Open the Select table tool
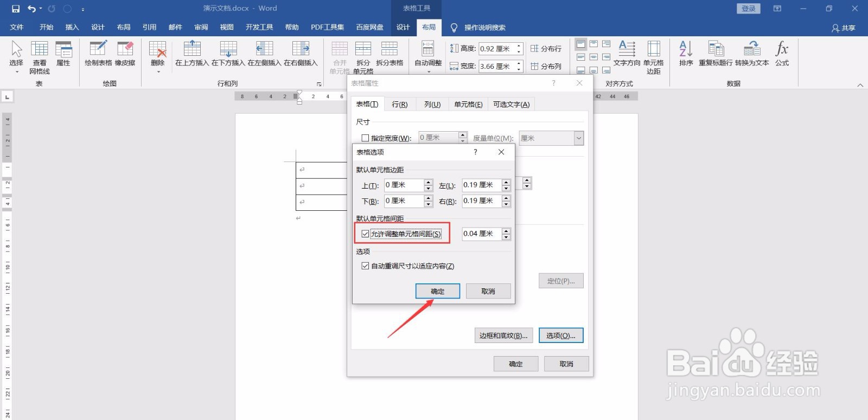This screenshot has width=868, height=420. coord(16,57)
